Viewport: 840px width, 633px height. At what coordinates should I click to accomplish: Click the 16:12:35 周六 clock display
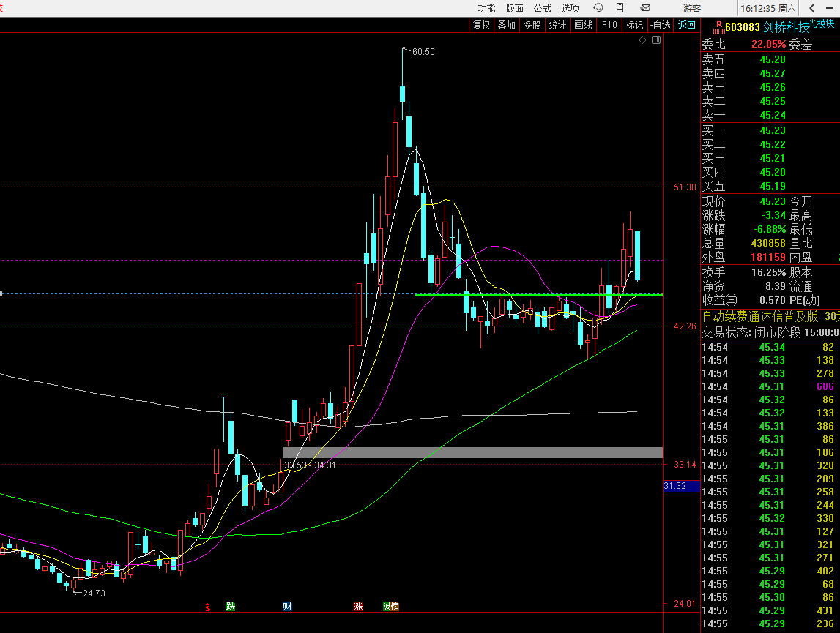click(x=767, y=8)
